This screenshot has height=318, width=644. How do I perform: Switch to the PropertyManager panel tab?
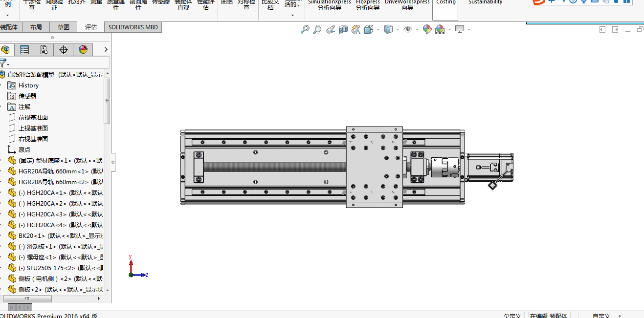click(x=24, y=50)
